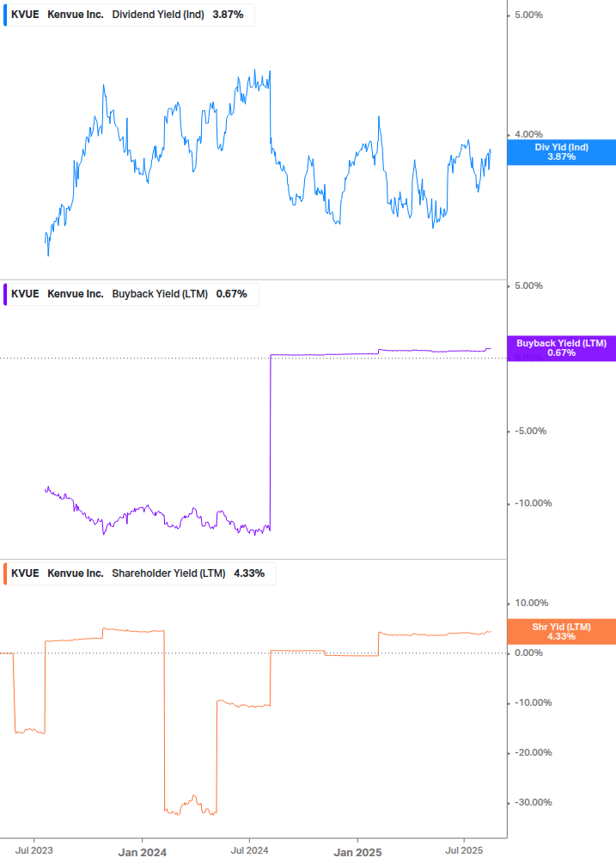Click the KVUE Buyback Yield (LTM) legend label
616x864 pixels.
click(131, 294)
